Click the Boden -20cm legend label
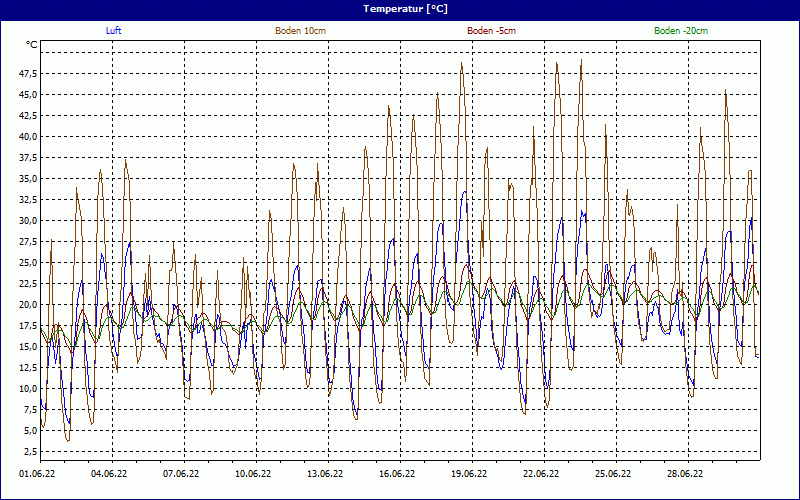This screenshot has height=500, width=800. [x=681, y=31]
